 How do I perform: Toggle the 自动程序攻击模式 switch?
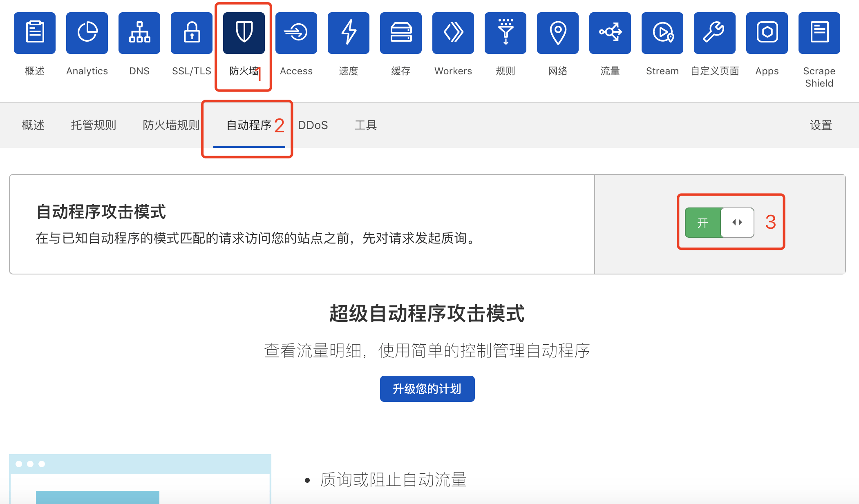[x=720, y=223]
